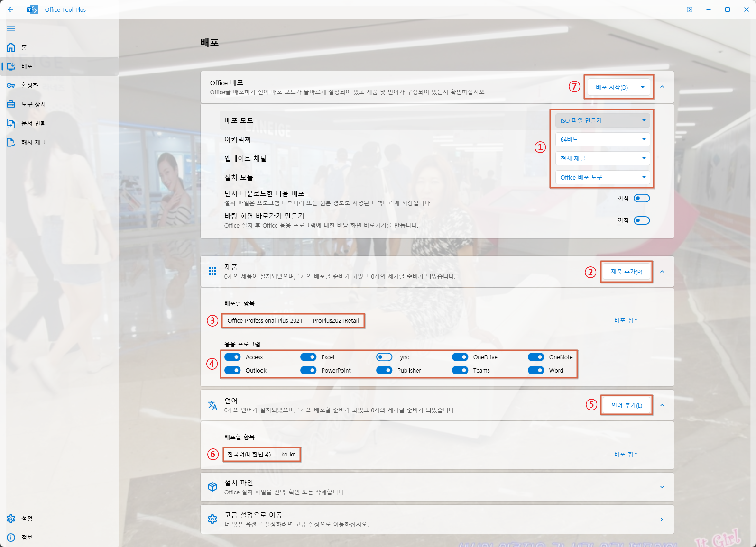Disable the Publisher application toggle

pos(384,370)
